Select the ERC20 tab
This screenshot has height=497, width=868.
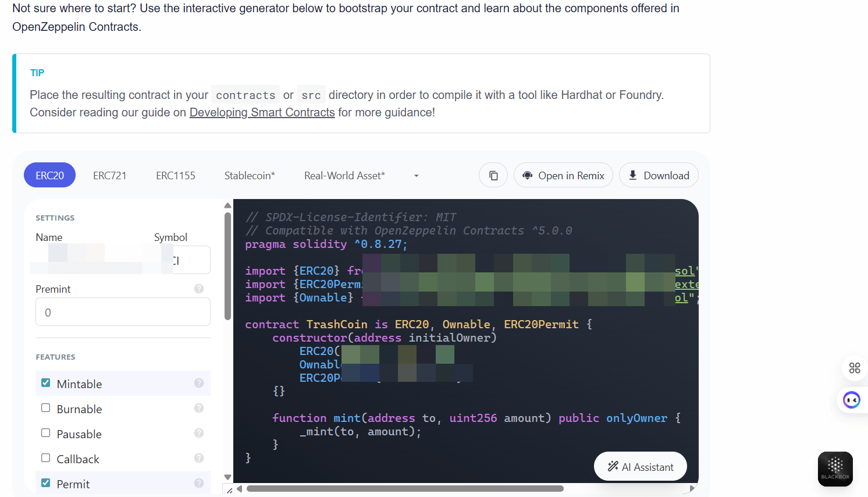pos(49,175)
